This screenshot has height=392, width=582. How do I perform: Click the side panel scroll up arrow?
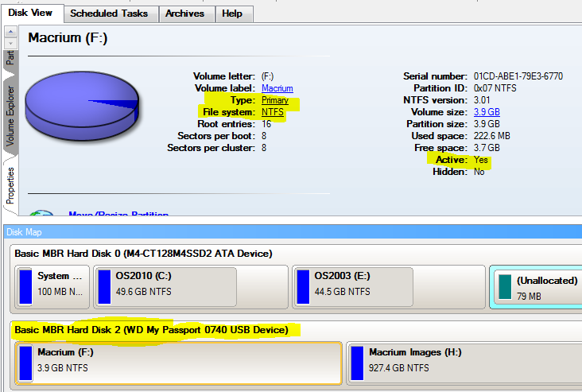click(x=10, y=32)
